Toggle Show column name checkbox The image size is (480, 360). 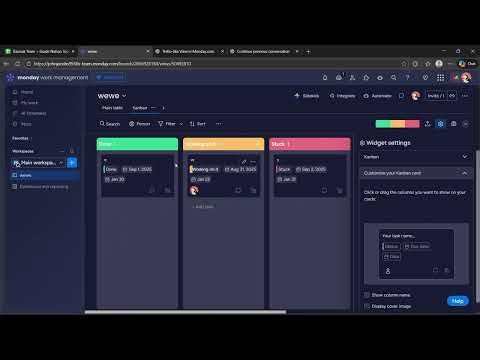367,295
